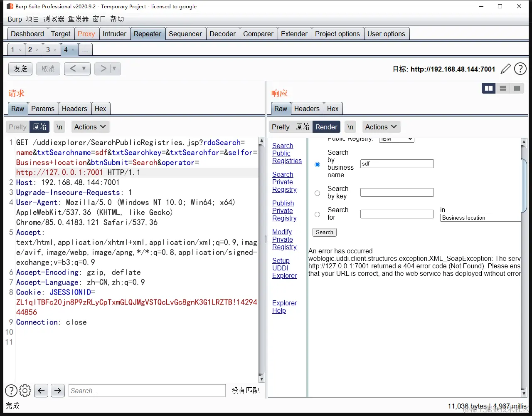Close Repeater tab 4

point(73,50)
